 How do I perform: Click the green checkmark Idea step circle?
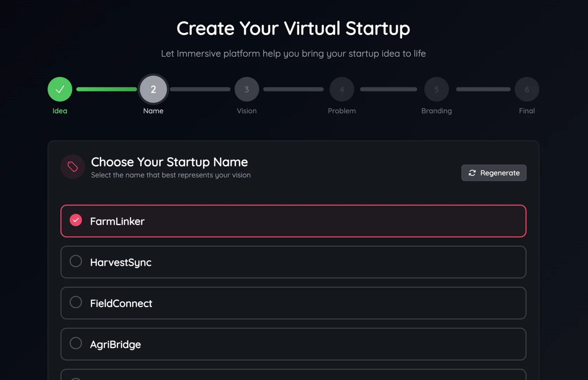[x=60, y=89]
